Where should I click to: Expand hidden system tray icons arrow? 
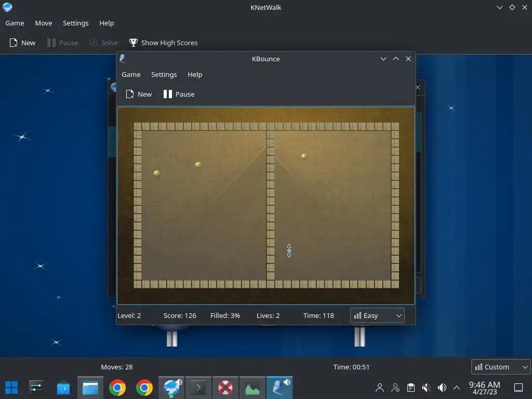(457, 388)
